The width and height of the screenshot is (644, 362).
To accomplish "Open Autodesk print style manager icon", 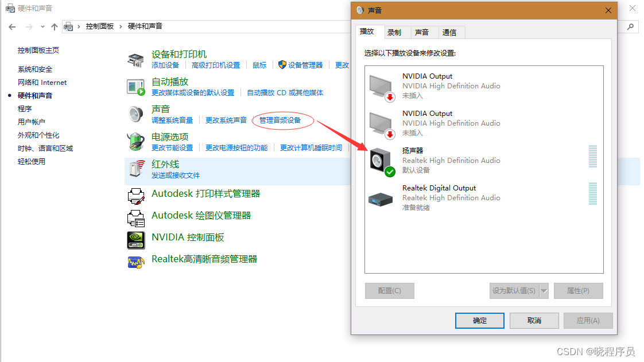I will (136, 196).
